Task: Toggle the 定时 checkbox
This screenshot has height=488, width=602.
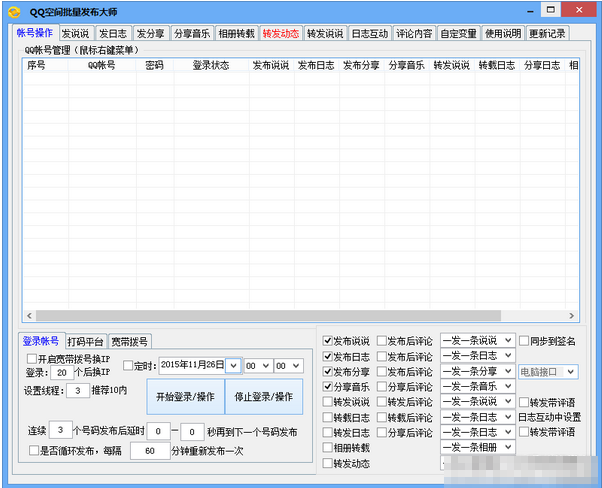Action: (x=128, y=366)
